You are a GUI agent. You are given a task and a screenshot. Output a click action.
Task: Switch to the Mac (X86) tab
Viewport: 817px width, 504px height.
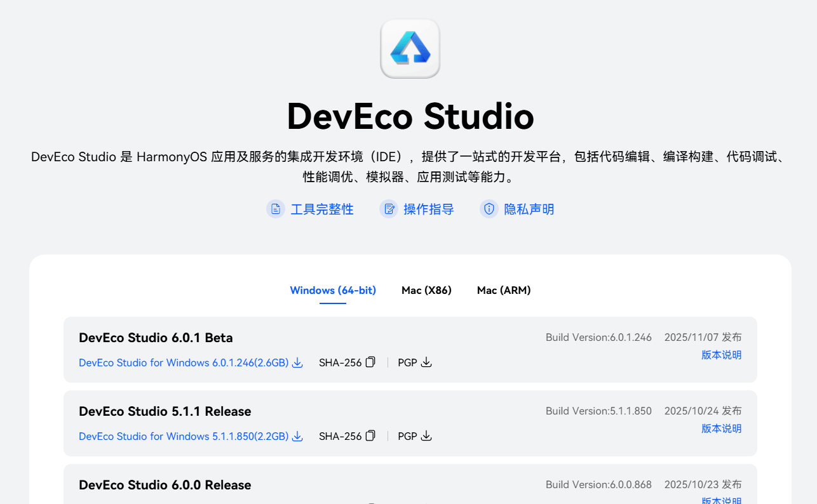pyautogui.click(x=426, y=290)
